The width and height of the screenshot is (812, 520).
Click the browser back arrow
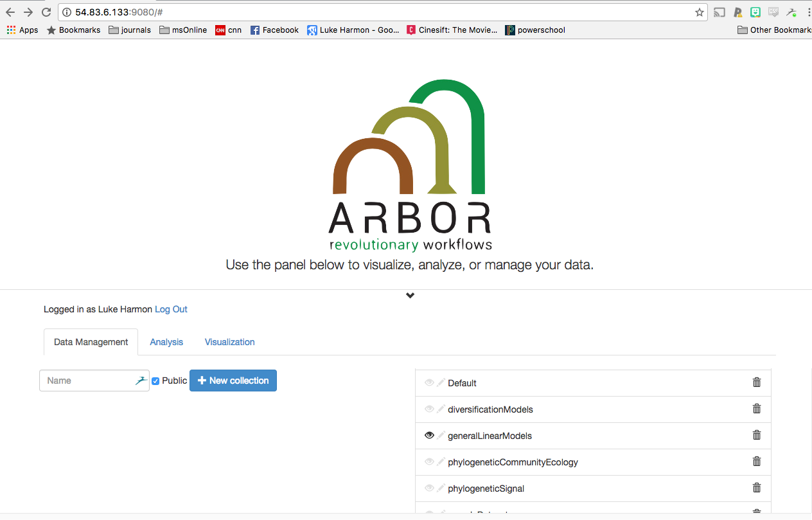(x=10, y=12)
